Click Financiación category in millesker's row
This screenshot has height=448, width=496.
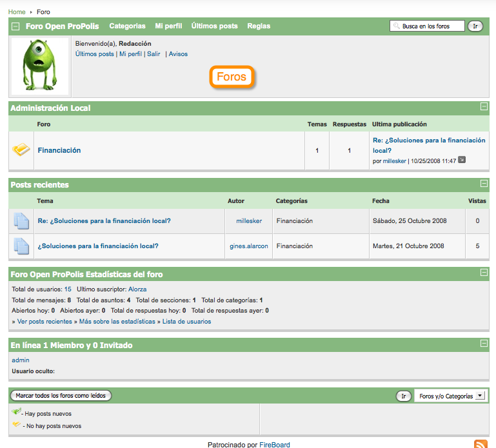point(295,220)
